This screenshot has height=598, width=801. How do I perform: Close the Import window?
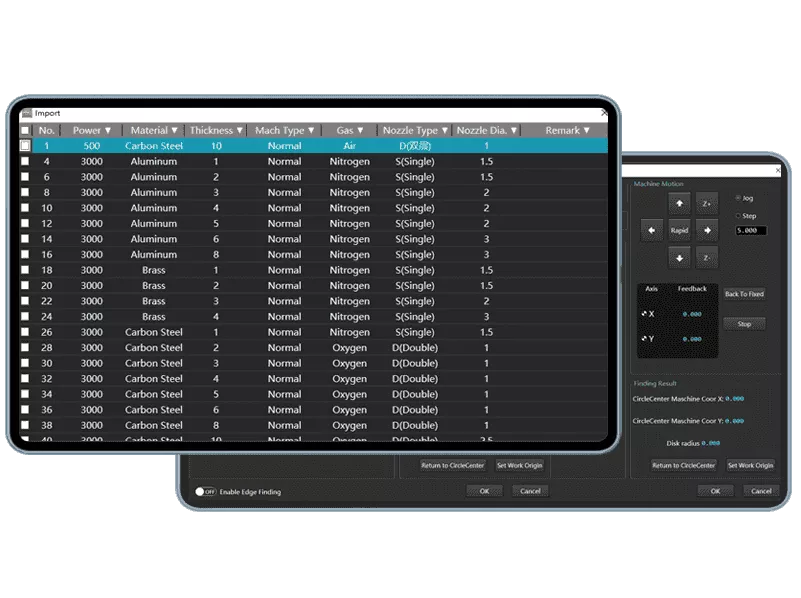point(603,114)
